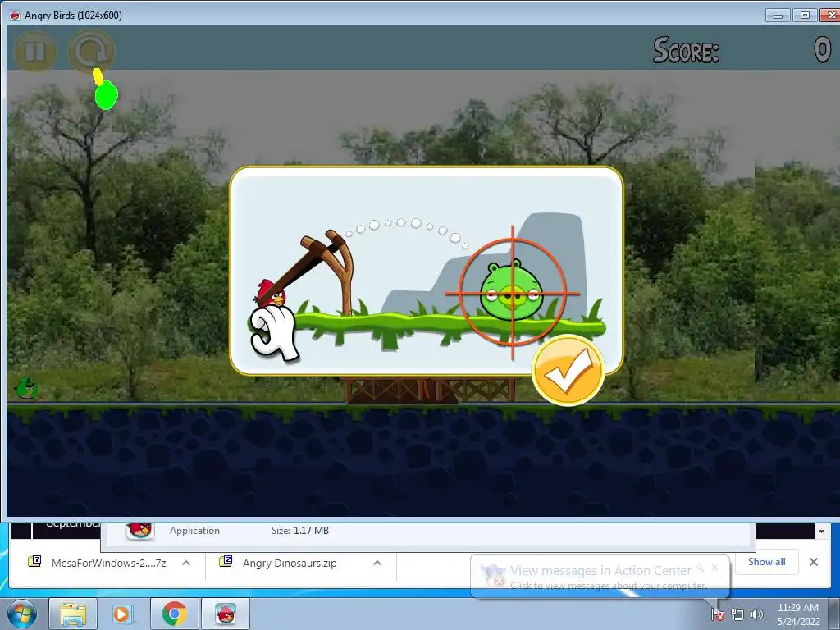The height and width of the screenshot is (630, 840).
Task: Click the Angry Birds window title icon
Action: (x=15, y=15)
